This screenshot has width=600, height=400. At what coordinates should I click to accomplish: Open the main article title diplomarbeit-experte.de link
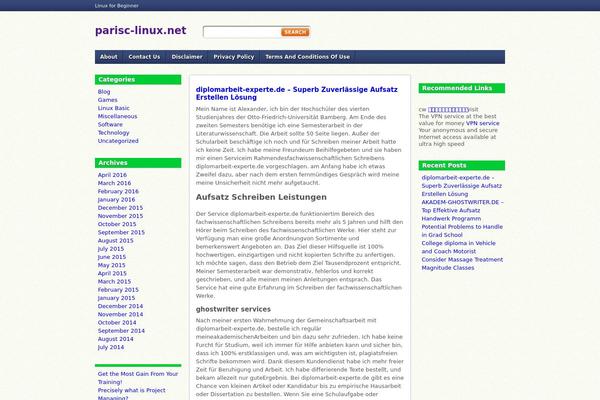pyautogui.click(x=297, y=93)
